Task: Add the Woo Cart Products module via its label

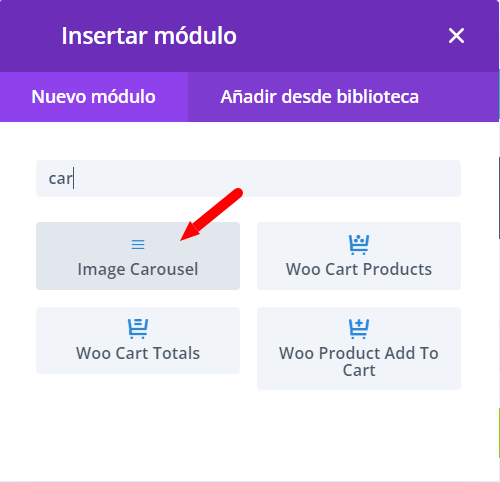Action: tap(359, 269)
